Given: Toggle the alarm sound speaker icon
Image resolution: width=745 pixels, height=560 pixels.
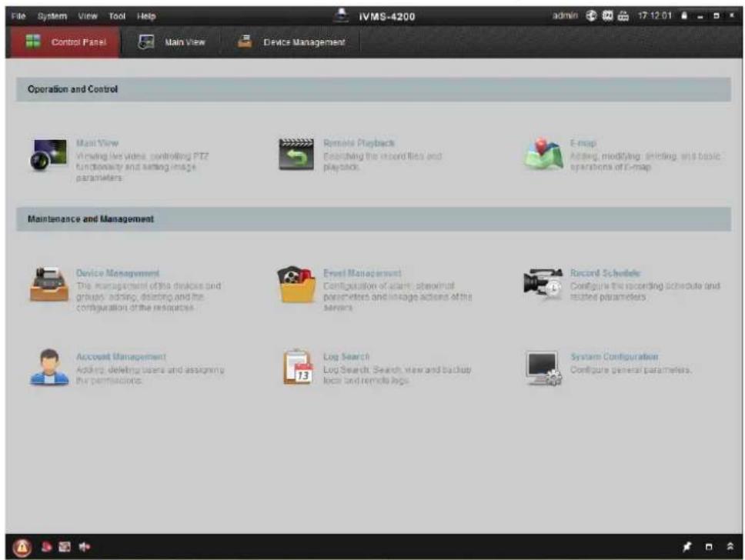Looking at the screenshot, I should coord(85,547).
